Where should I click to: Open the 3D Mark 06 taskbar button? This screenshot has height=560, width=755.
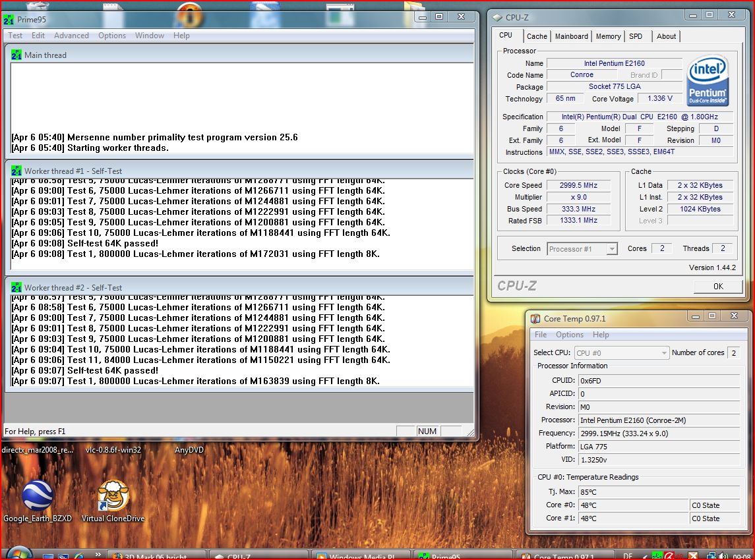tap(156, 555)
